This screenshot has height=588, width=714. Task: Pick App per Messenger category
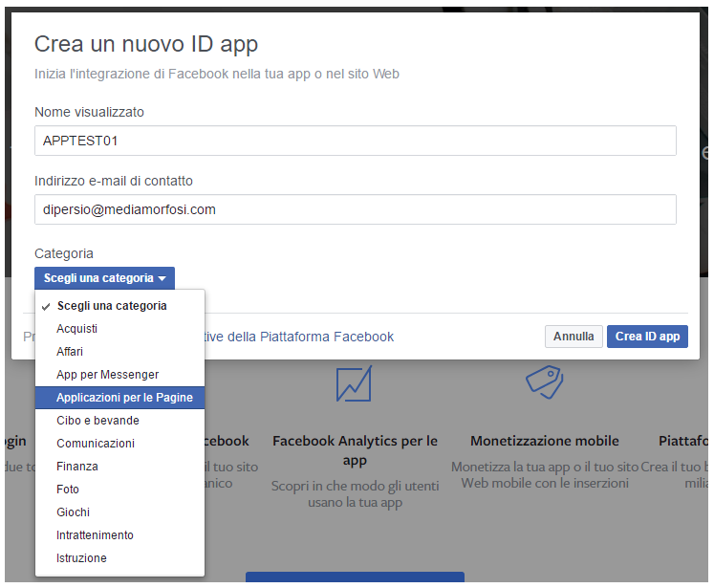pyautogui.click(x=119, y=375)
